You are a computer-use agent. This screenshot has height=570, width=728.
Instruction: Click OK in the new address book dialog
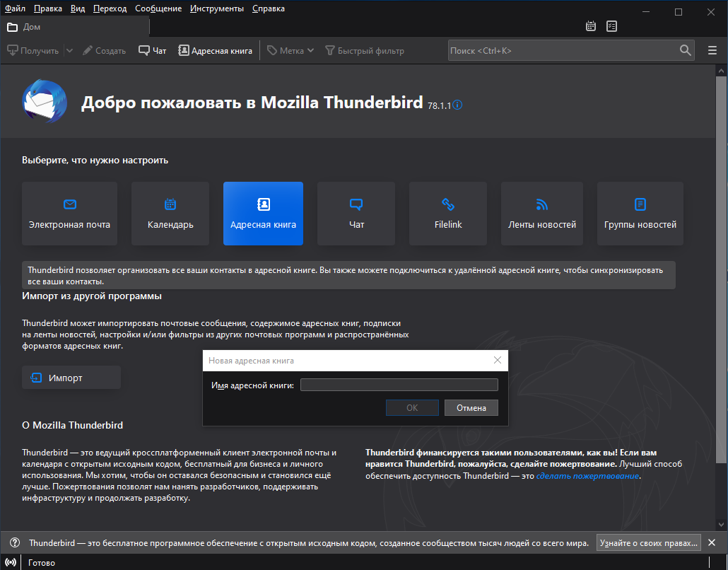(412, 408)
